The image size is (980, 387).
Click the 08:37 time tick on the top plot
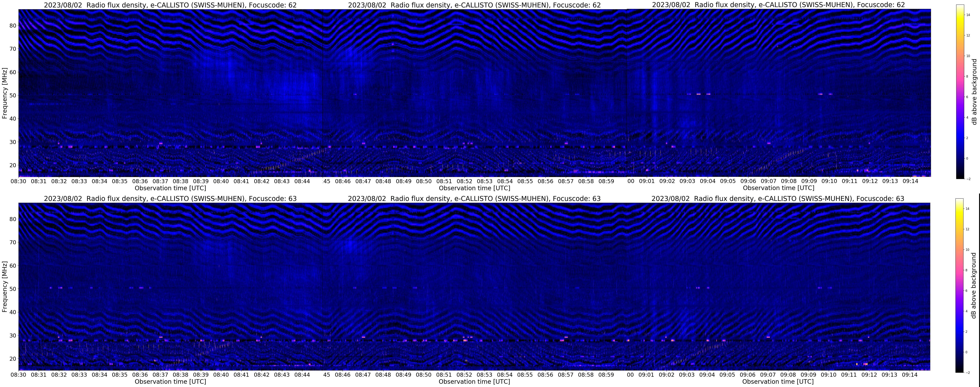pyautogui.click(x=160, y=181)
